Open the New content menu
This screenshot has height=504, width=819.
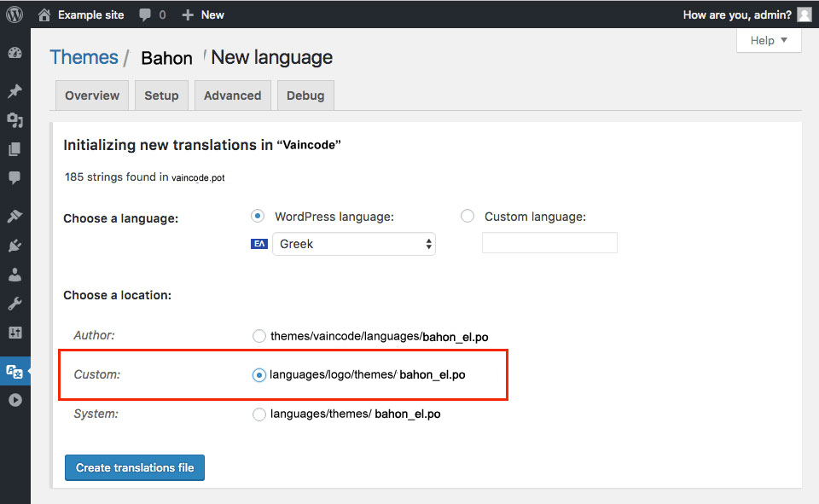(203, 14)
